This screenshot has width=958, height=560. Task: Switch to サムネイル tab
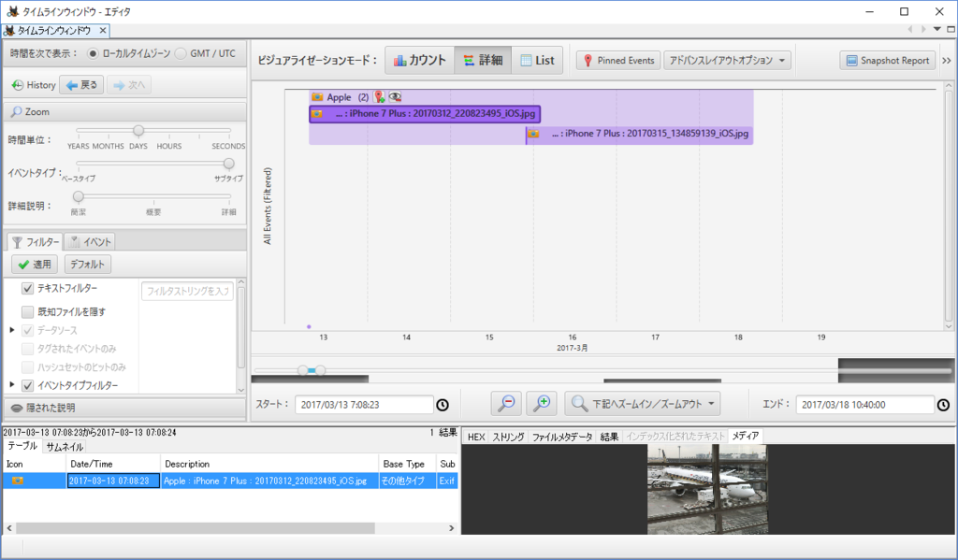point(65,447)
